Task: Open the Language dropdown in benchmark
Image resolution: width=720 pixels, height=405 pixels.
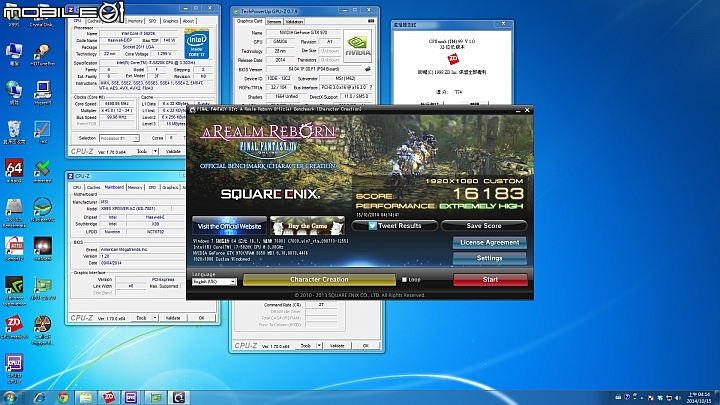Action: coord(214,281)
